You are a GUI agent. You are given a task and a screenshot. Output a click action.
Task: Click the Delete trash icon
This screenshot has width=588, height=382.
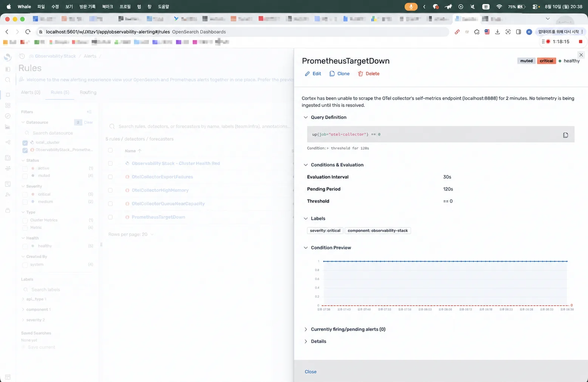pos(361,74)
